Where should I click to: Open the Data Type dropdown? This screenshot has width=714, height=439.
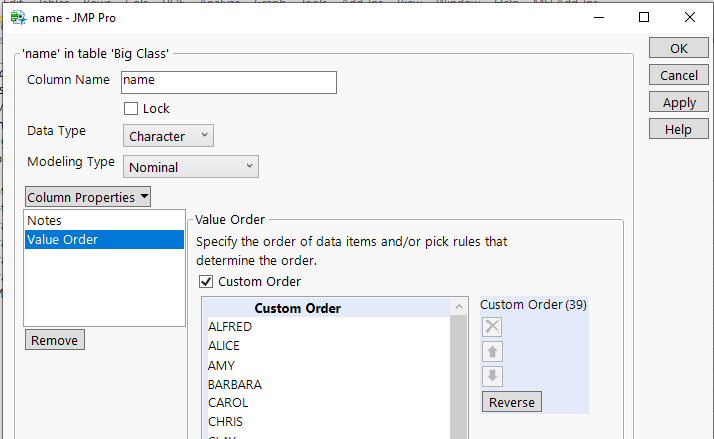coord(168,136)
